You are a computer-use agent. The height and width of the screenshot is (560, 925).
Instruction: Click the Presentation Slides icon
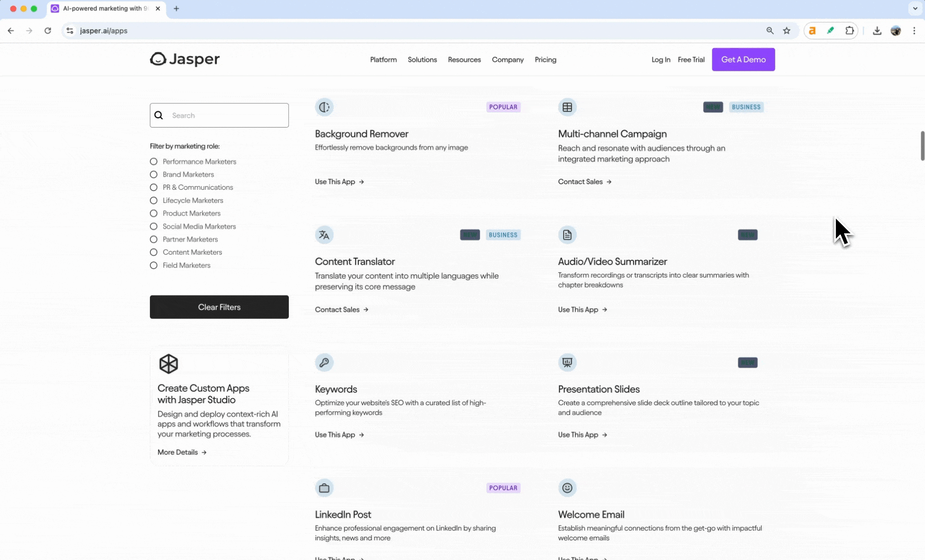567,362
